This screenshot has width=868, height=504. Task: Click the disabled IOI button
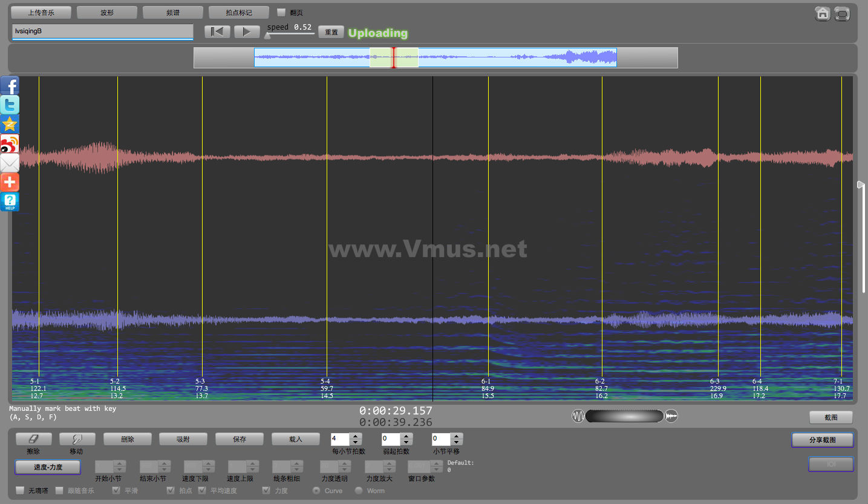(x=831, y=464)
